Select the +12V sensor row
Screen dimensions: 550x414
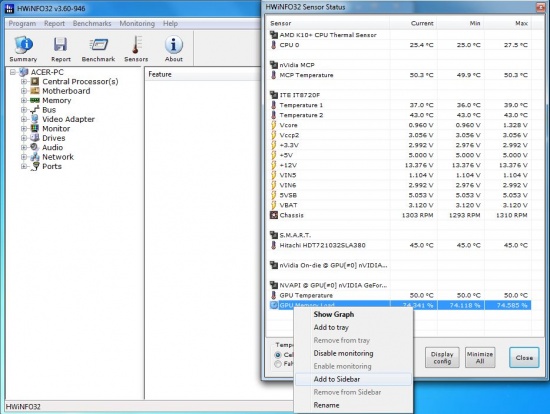[400, 165]
